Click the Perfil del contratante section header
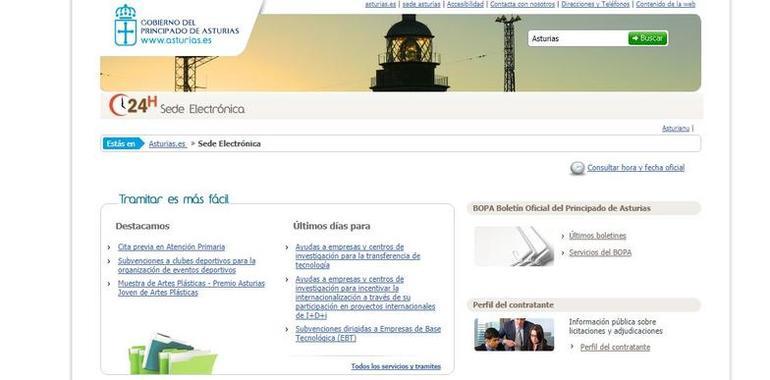Screen dimensions: 770x380 (583, 305)
